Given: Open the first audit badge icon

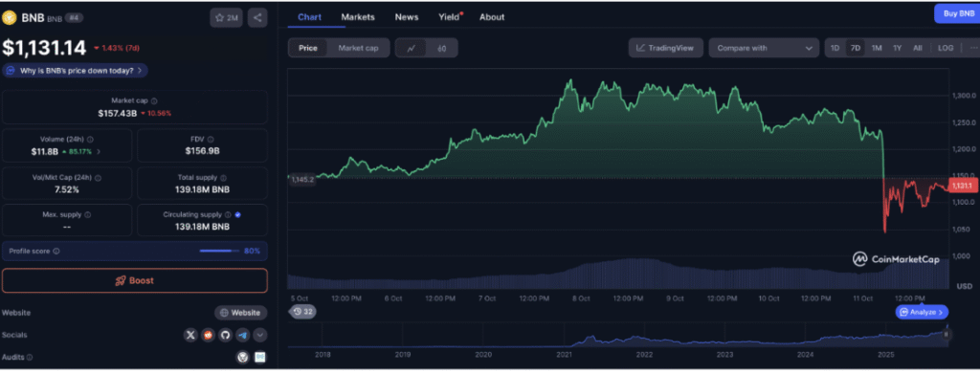Looking at the screenshot, I should point(243,357).
